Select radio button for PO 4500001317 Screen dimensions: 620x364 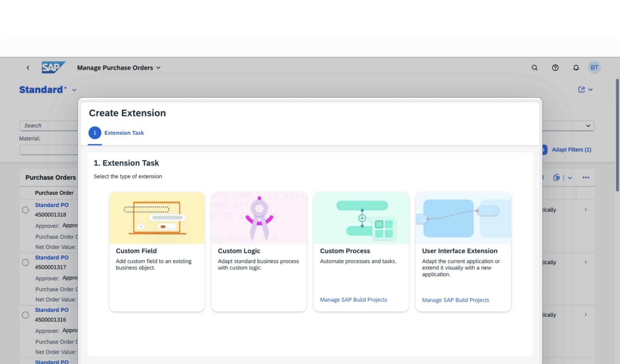(x=26, y=262)
